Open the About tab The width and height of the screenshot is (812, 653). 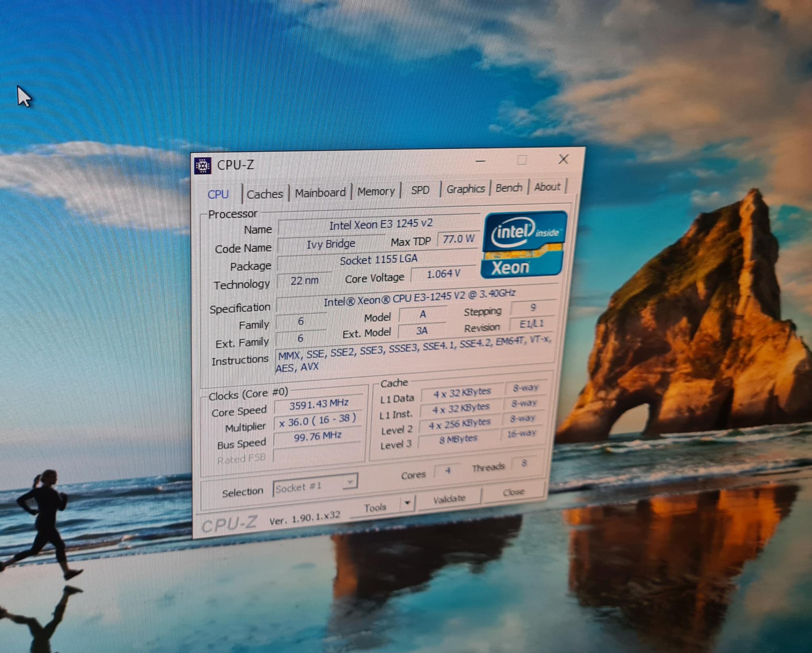pos(547,187)
